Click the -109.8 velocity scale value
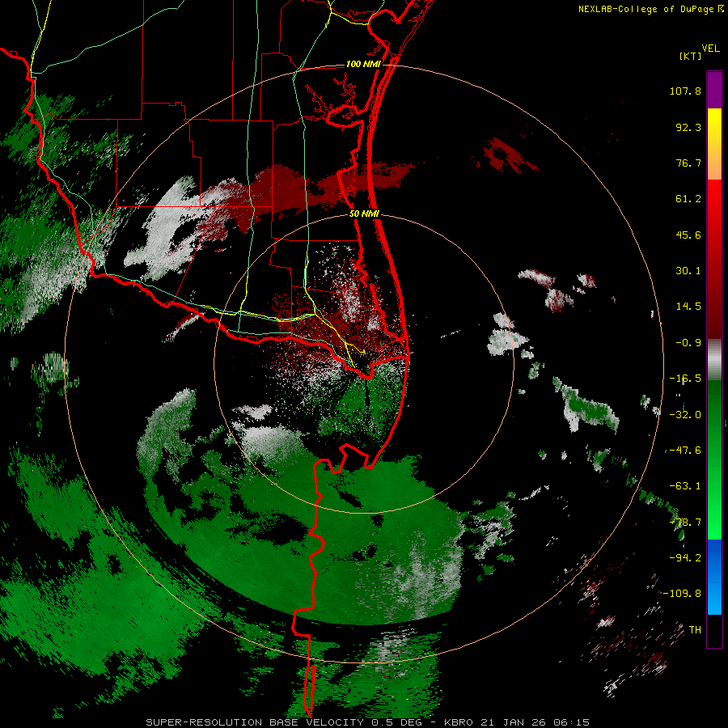Viewport: 728px width, 728px height. pos(682,594)
